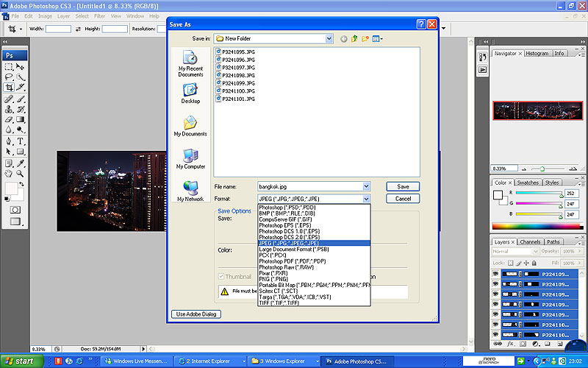Click Up One Level icon in Save As
The width and height of the screenshot is (588, 368).
click(x=354, y=39)
